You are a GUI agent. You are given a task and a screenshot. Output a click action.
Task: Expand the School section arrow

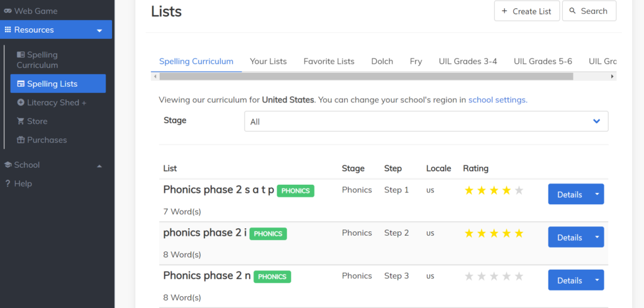coord(99,165)
